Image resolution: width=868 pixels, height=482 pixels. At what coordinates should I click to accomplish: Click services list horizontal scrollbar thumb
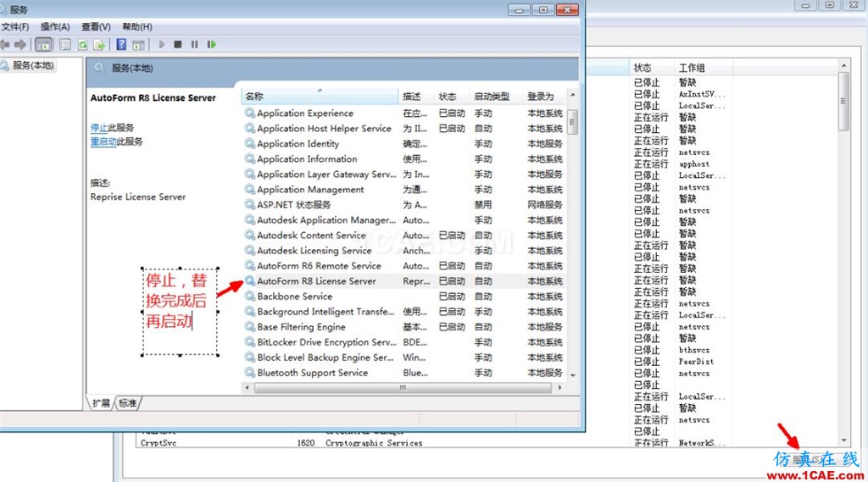(x=403, y=387)
